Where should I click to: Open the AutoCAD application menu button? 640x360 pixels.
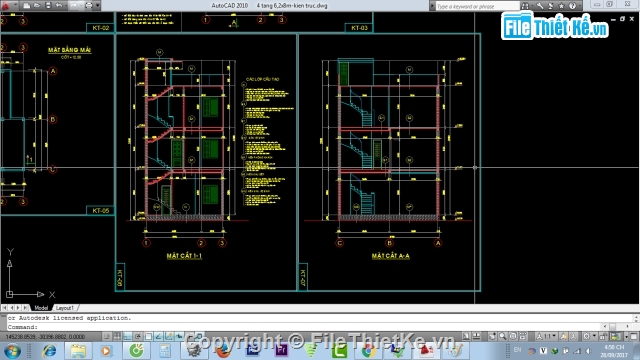pos(5,6)
